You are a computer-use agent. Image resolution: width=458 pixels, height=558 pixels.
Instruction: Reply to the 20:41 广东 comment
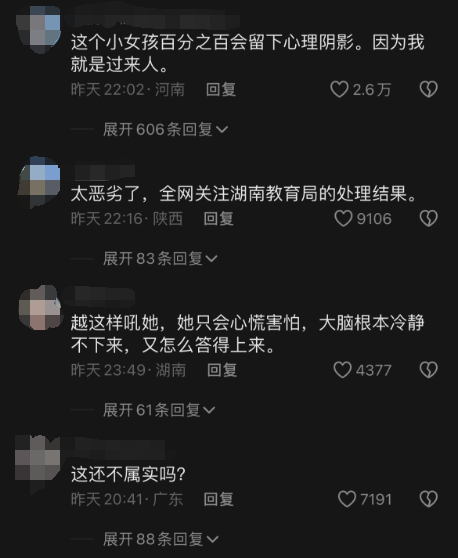[x=219, y=499]
